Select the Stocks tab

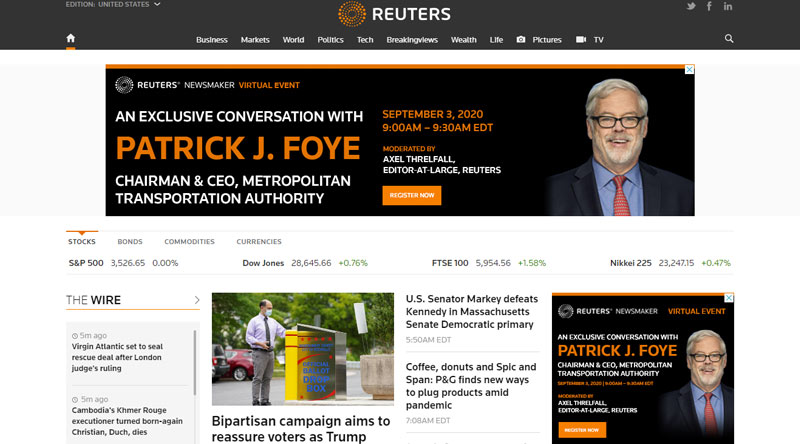tap(82, 241)
